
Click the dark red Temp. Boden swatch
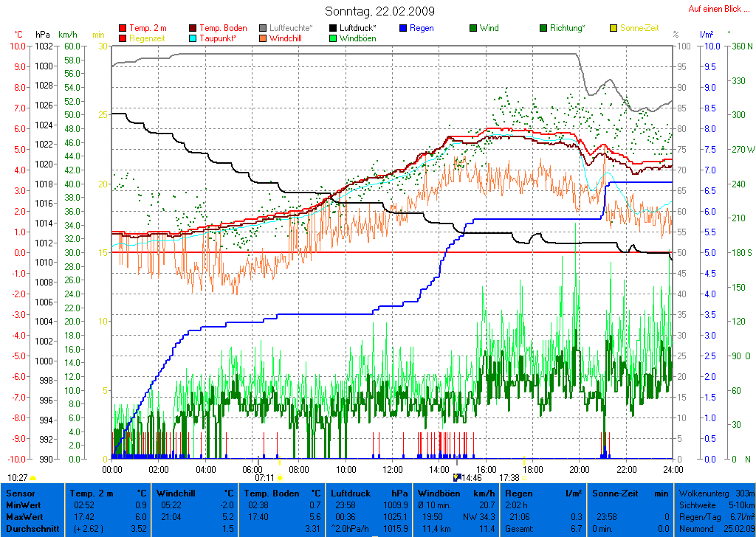[193, 28]
